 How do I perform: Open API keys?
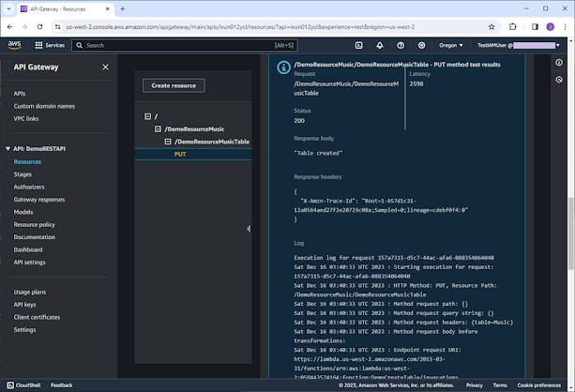pos(25,305)
